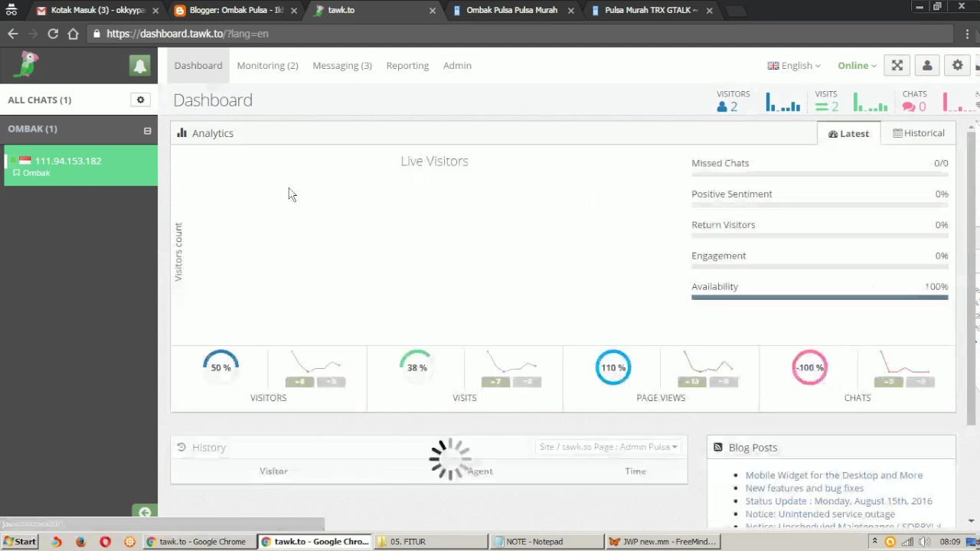
Task: Open the user profile icon
Action: (x=927, y=66)
